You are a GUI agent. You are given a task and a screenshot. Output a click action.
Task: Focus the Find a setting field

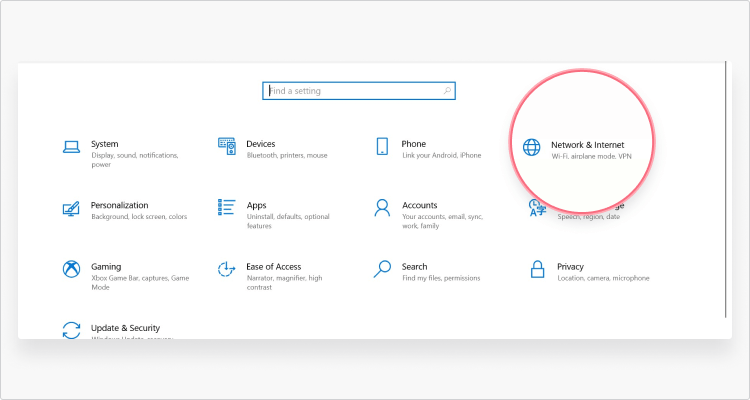click(359, 91)
